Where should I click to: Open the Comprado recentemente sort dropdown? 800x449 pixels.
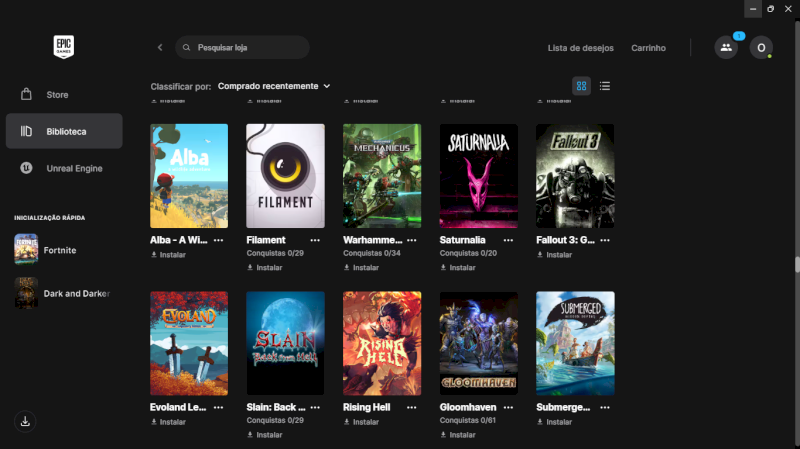tap(274, 86)
